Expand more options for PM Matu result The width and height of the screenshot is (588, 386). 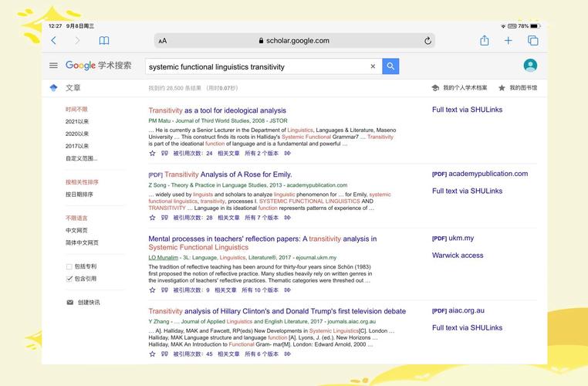tap(287, 153)
